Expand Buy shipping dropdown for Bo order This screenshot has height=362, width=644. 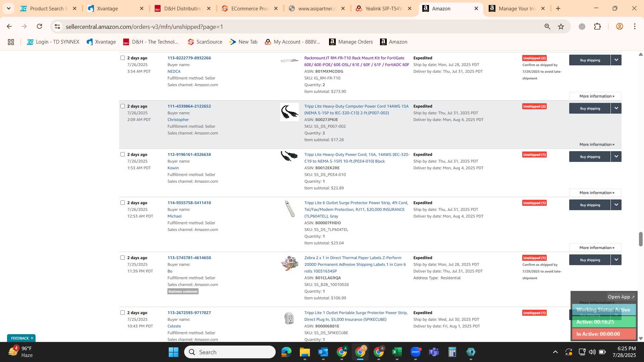pyautogui.click(x=616, y=260)
